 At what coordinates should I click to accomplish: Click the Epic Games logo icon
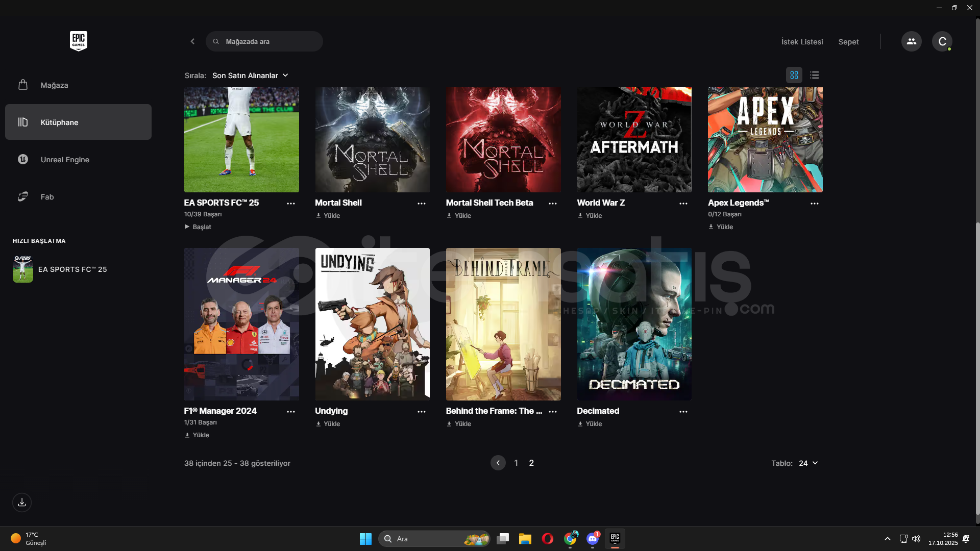[78, 41]
